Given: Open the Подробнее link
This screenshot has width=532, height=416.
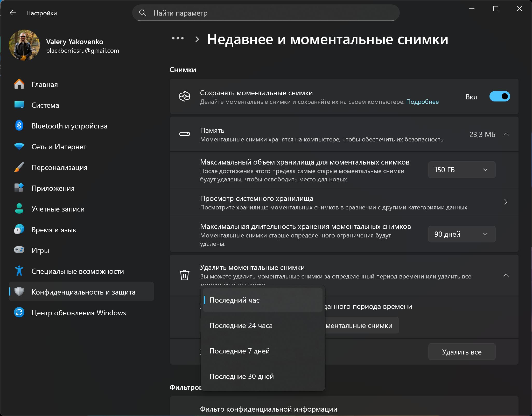Looking at the screenshot, I should coord(422,102).
